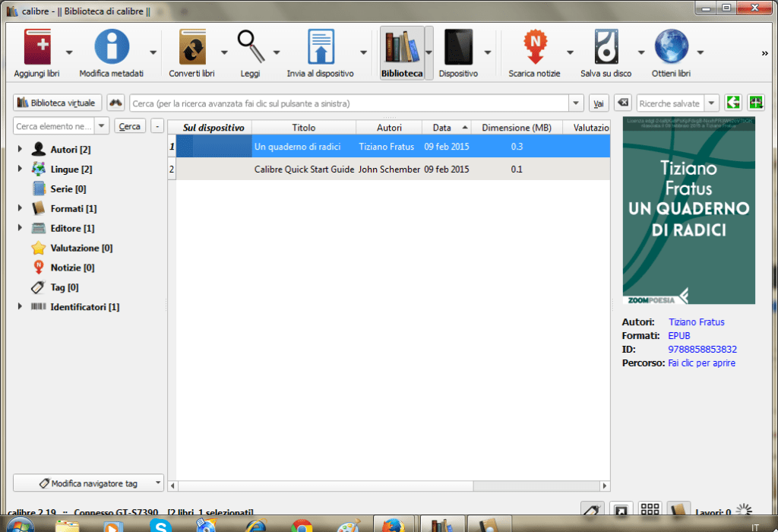Expand the Formati category
Viewport: 778px width, 532px height.
[x=19, y=208]
